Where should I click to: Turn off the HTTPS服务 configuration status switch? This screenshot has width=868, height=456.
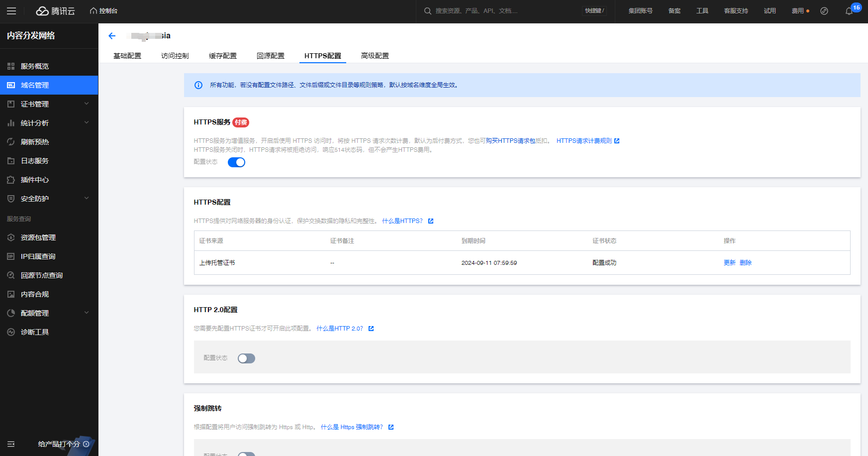coord(236,162)
